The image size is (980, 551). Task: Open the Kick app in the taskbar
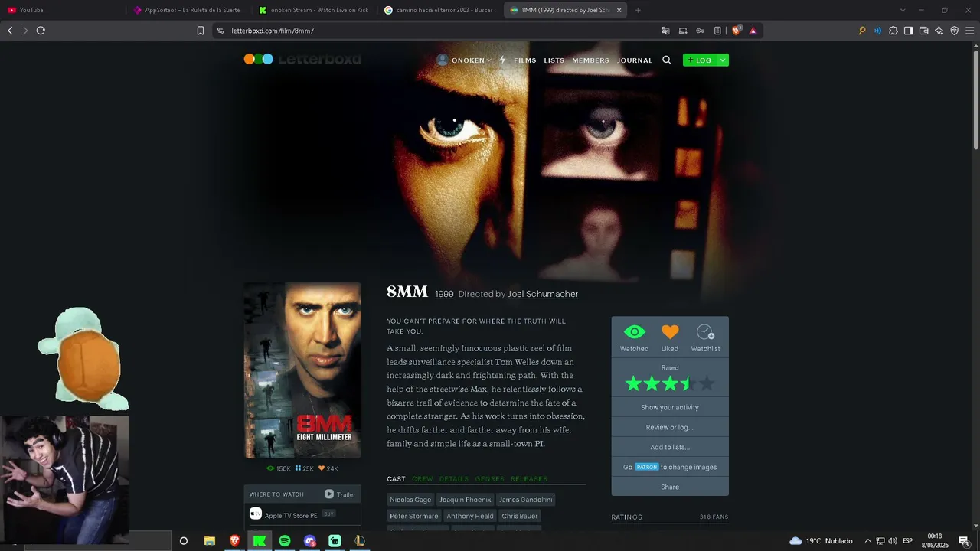[x=260, y=541]
